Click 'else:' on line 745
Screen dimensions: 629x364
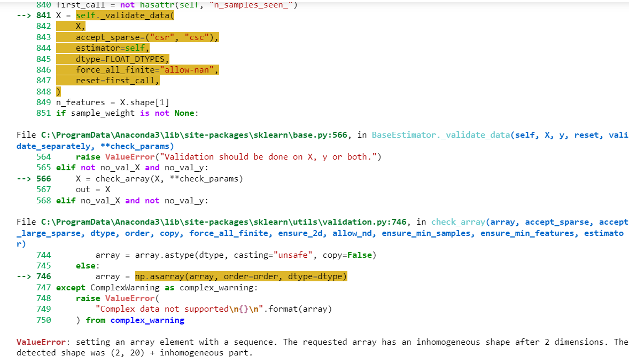pos(88,266)
